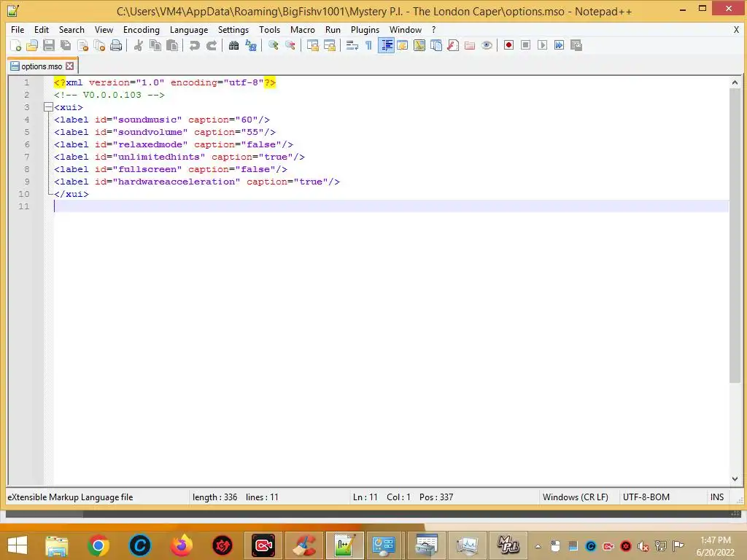
Task: Click the Undo arrow icon
Action: tap(194, 45)
